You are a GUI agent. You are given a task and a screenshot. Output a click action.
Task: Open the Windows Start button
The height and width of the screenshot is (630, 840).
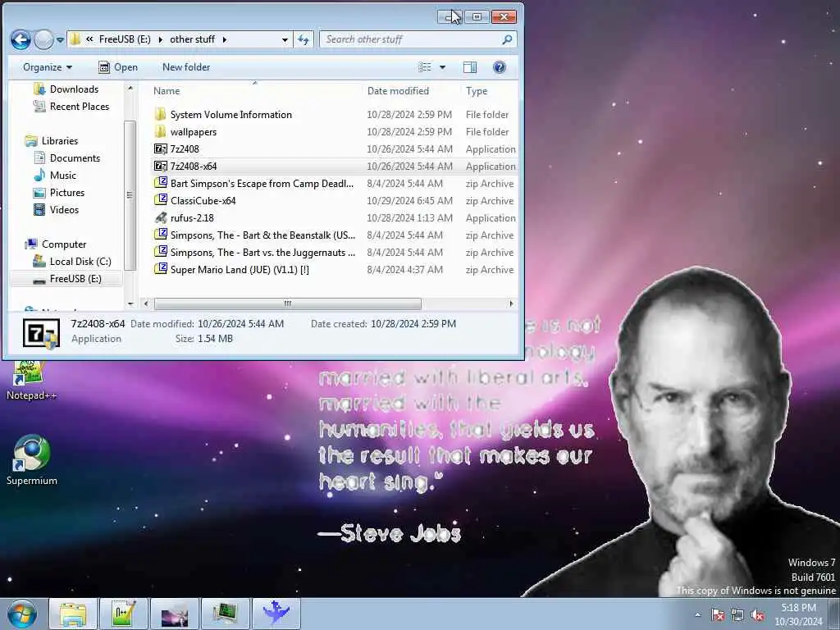[22, 614]
